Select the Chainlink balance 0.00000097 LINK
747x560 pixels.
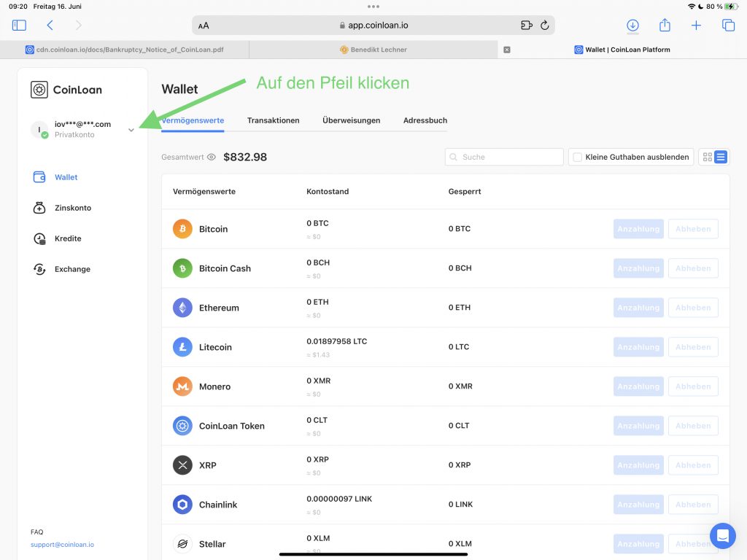point(339,499)
